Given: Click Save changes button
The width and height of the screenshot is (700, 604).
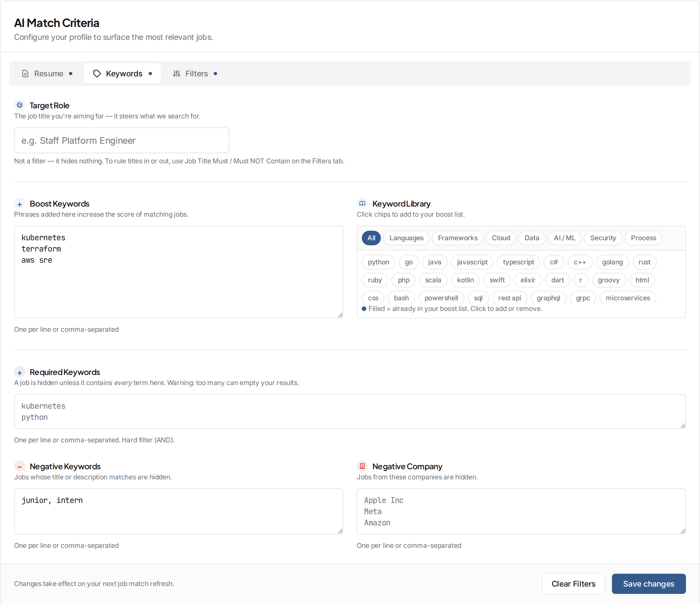Looking at the screenshot, I should pos(649,584).
